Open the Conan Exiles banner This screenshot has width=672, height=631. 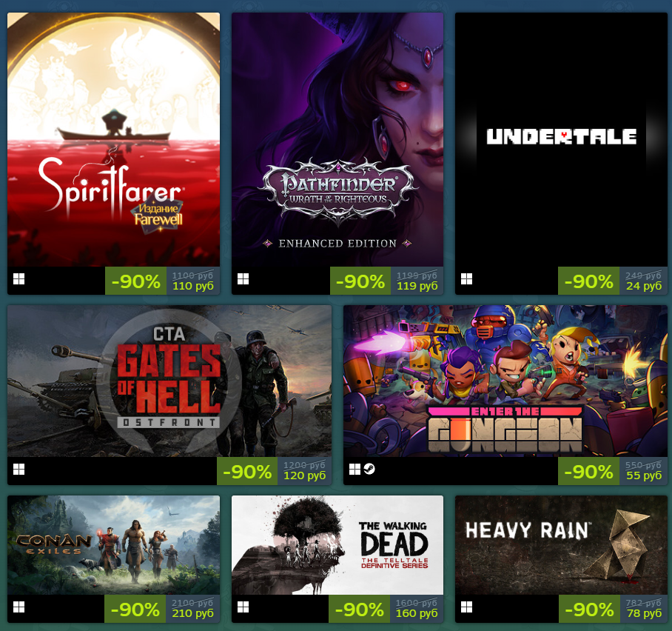click(x=113, y=545)
